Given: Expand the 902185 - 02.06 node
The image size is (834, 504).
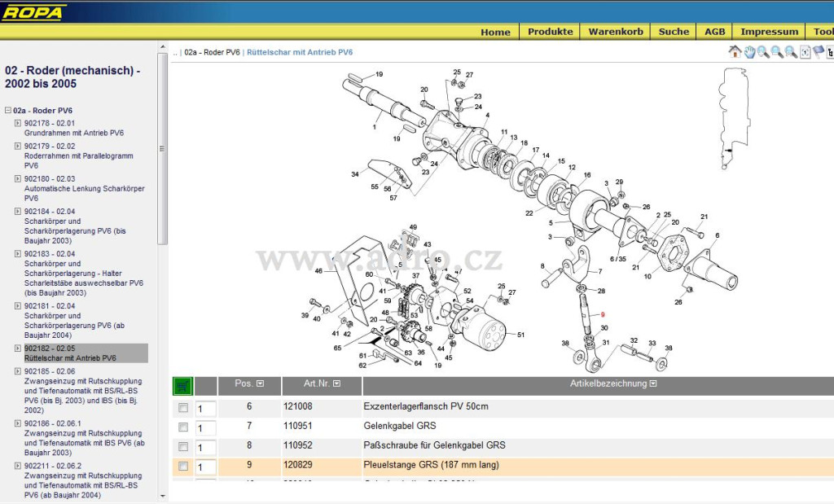Looking at the screenshot, I should coord(18,371).
